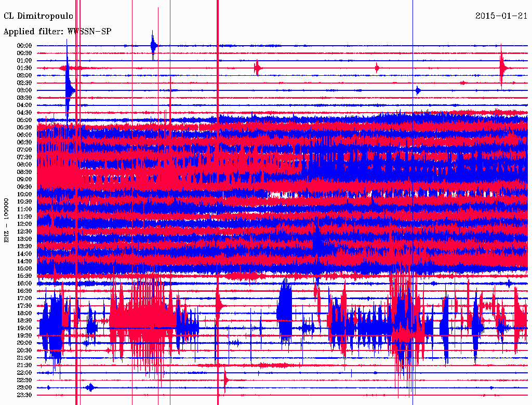
Task: Select the 03:00 time label
Action: point(24,90)
